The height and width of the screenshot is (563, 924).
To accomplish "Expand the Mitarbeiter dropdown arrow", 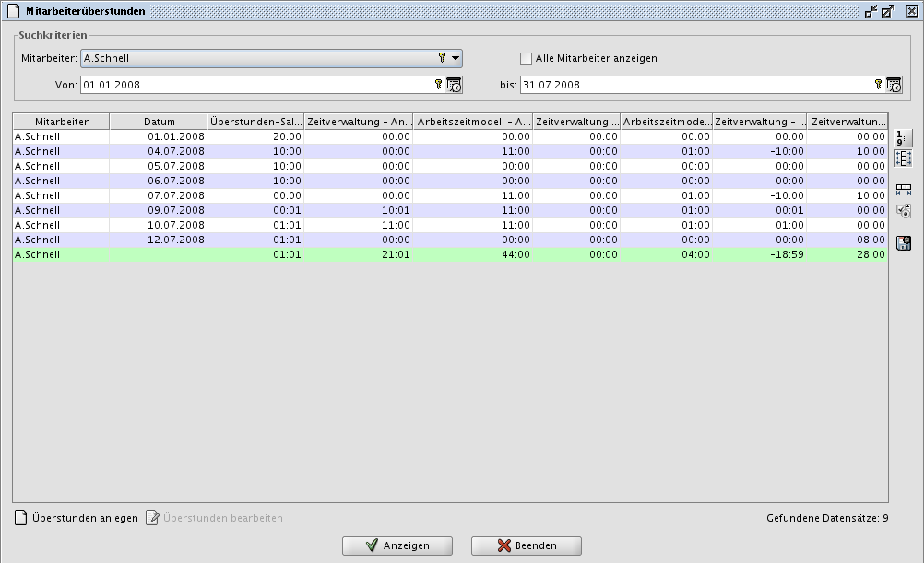I will (x=456, y=58).
